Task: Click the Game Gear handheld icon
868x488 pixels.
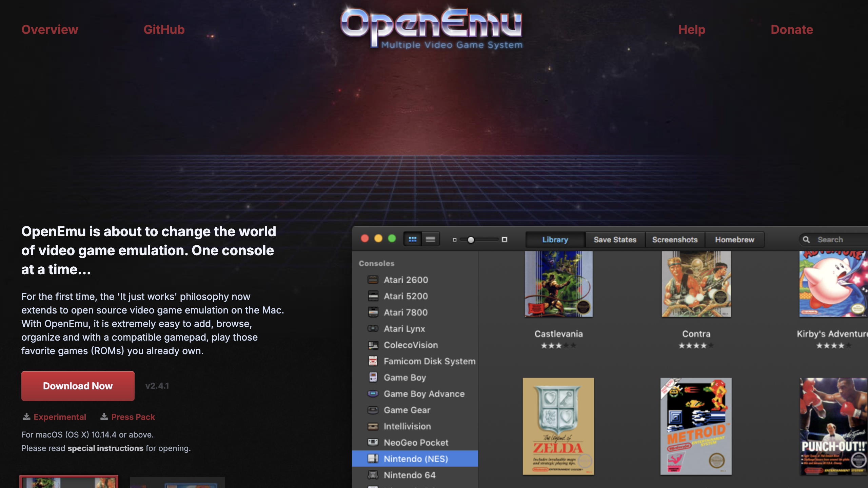Action: pyautogui.click(x=373, y=410)
